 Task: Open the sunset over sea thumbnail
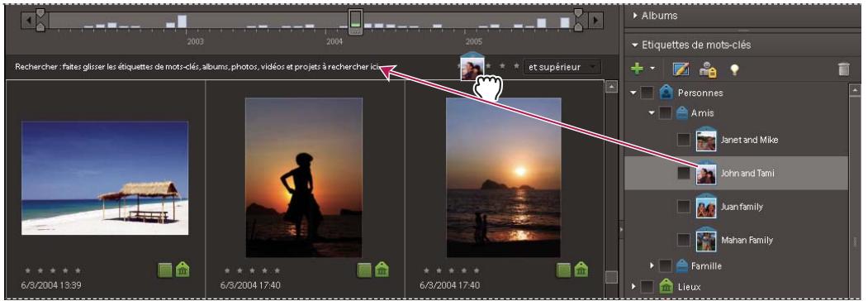coord(504,178)
